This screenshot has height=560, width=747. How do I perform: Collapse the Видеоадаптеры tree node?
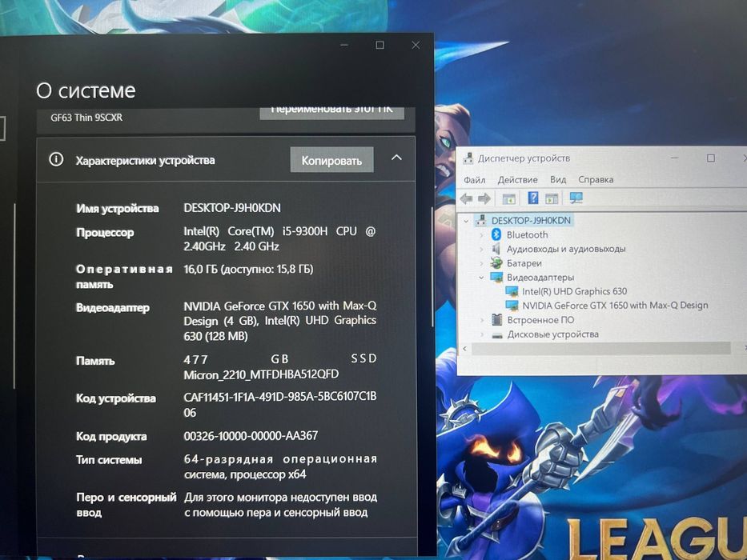(x=481, y=277)
